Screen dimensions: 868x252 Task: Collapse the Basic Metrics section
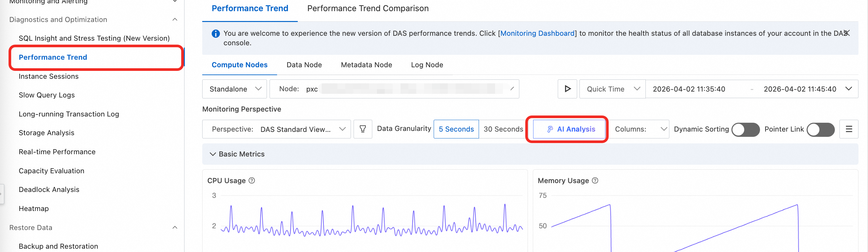(213, 154)
